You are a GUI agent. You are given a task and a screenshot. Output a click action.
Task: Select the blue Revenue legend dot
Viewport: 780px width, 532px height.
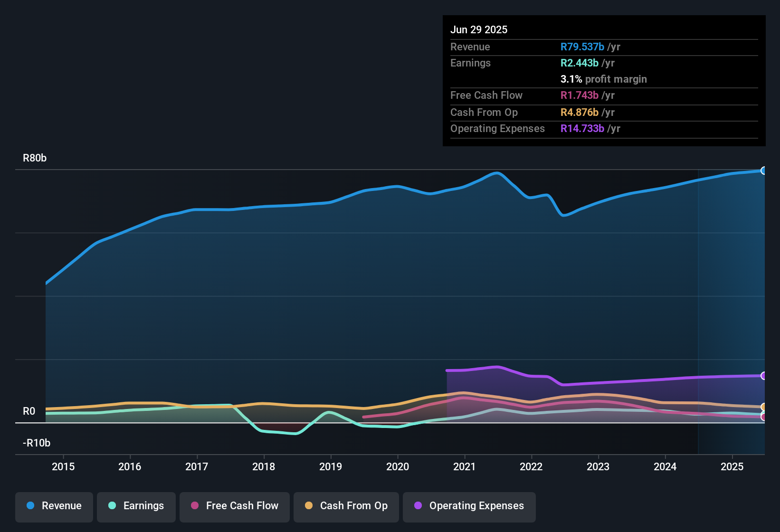(30, 506)
